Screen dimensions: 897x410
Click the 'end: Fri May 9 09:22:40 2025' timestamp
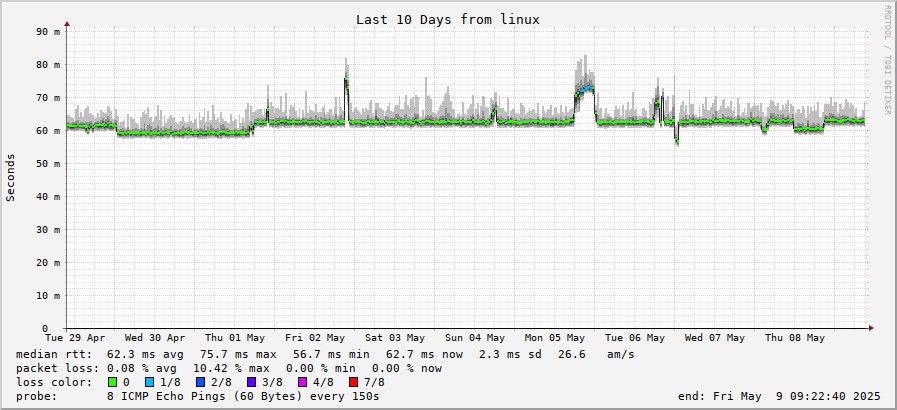coord(779,396)
